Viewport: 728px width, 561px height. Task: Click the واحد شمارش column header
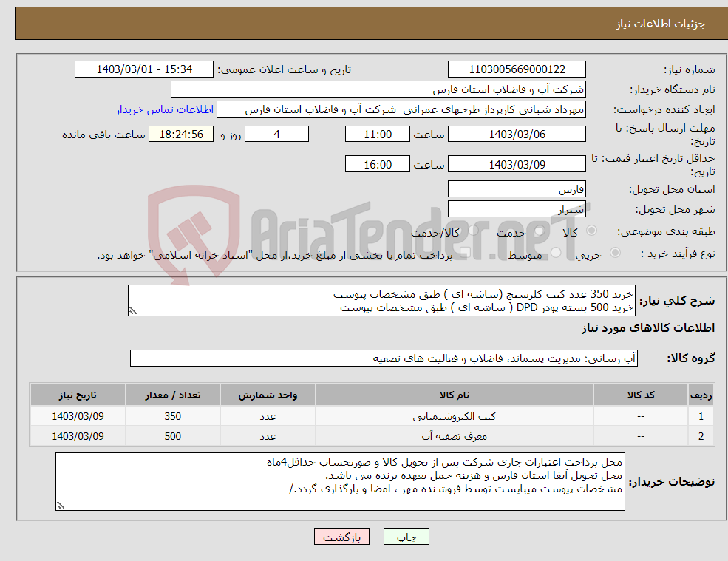[268, 395]
